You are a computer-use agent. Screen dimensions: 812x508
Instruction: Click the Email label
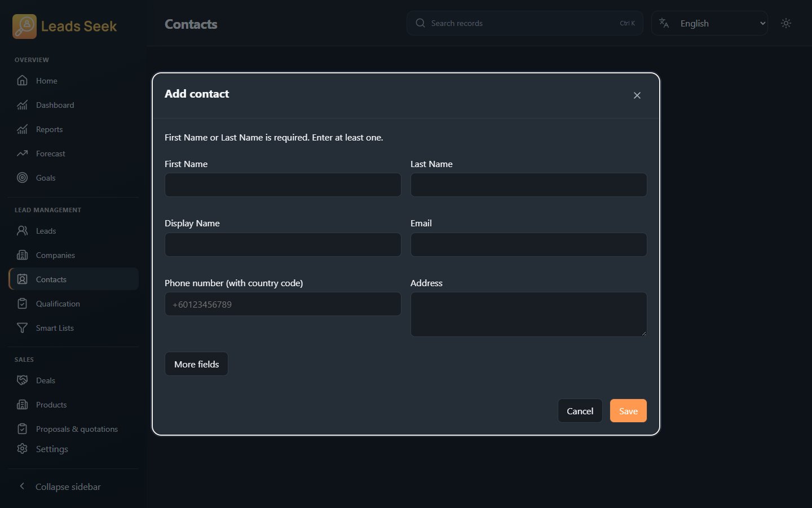click(421, 223)
